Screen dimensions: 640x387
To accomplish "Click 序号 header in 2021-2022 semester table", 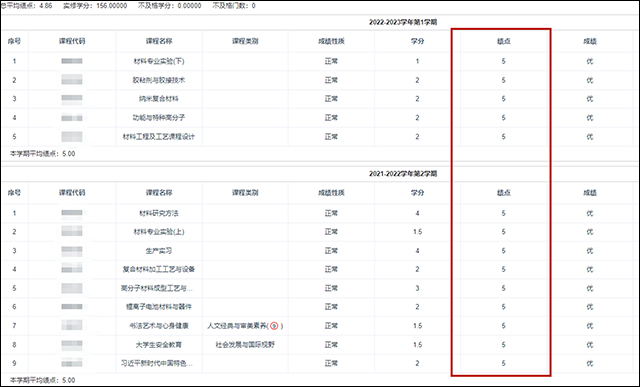I will tap(14, 193).
